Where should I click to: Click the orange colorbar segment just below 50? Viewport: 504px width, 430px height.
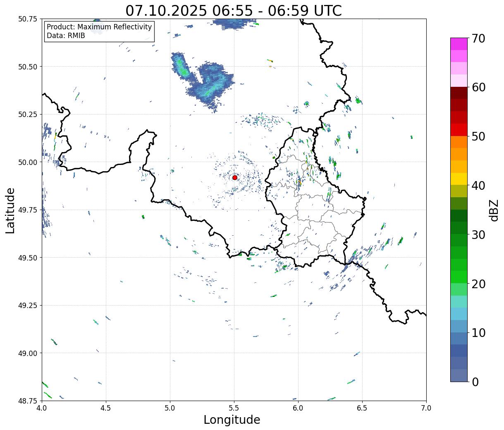click(x=459, y=142)
